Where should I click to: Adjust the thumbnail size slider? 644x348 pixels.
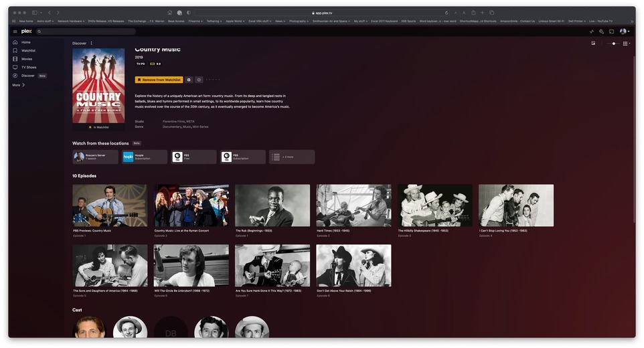(x=613, y=43)
